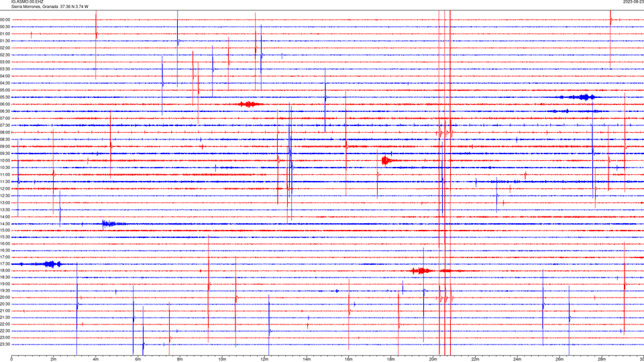Choose the 17:30 time label
Image resolution: width=644 pixels, height=362 pixels.
click(5, 264)
